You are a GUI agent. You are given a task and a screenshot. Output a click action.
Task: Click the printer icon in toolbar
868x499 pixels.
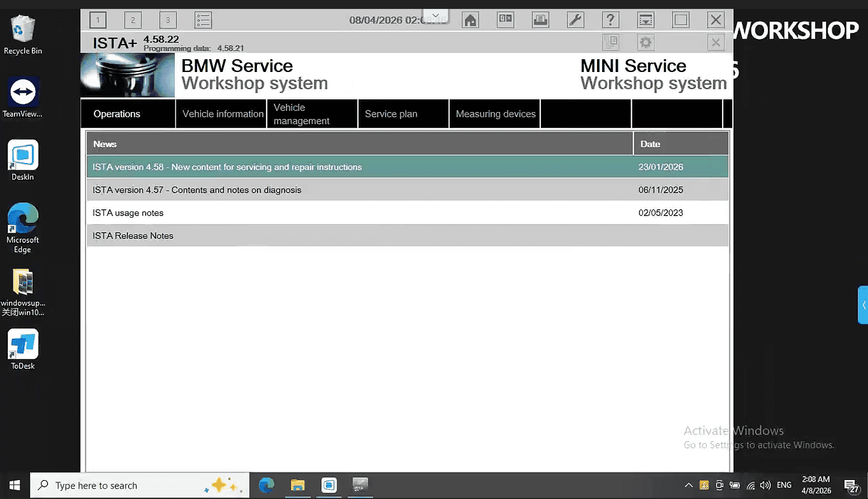[x=540, y=21]
